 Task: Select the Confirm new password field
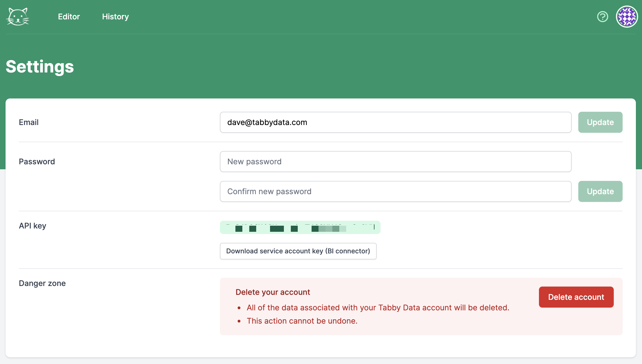coord(396,191)
